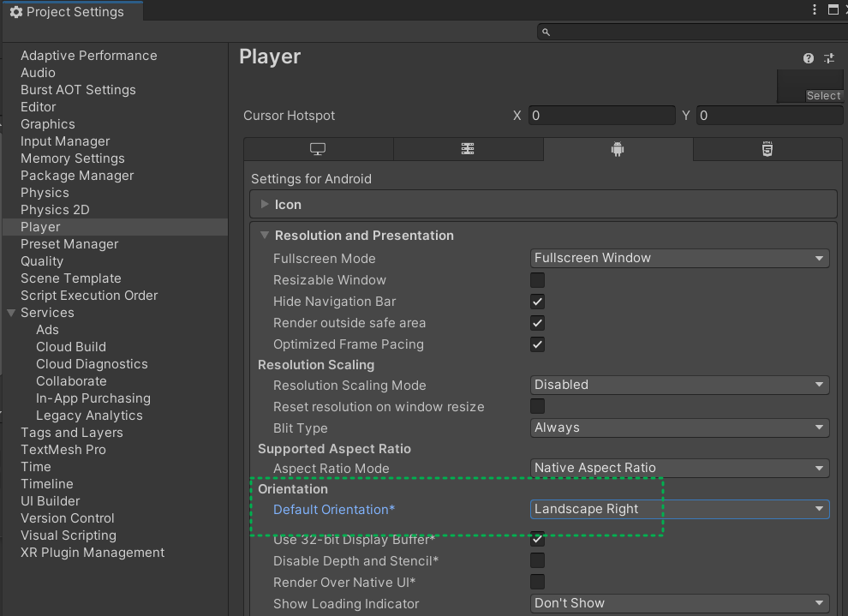Open the Default Orientation dropdown
Viewport: 848px width, 616px height.
[x=680, y=509]
